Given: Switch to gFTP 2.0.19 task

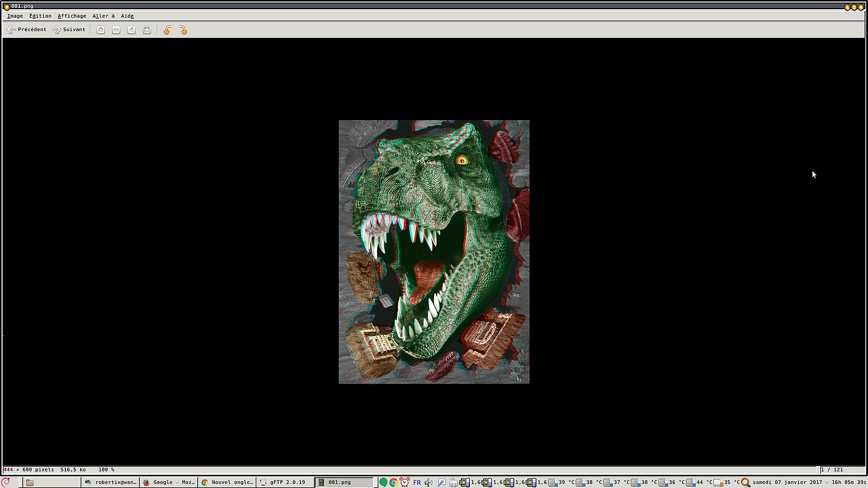Looking at the screenshot, I should pos(284,483).
